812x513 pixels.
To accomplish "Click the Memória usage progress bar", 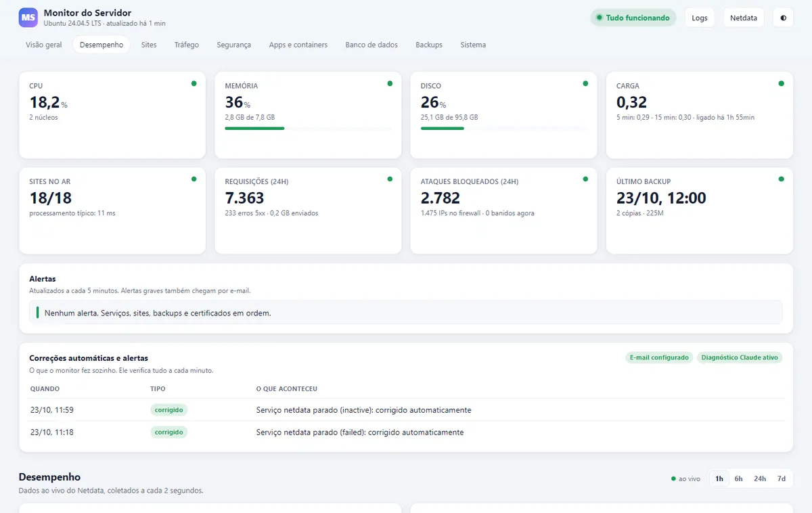I will (308, 128).
